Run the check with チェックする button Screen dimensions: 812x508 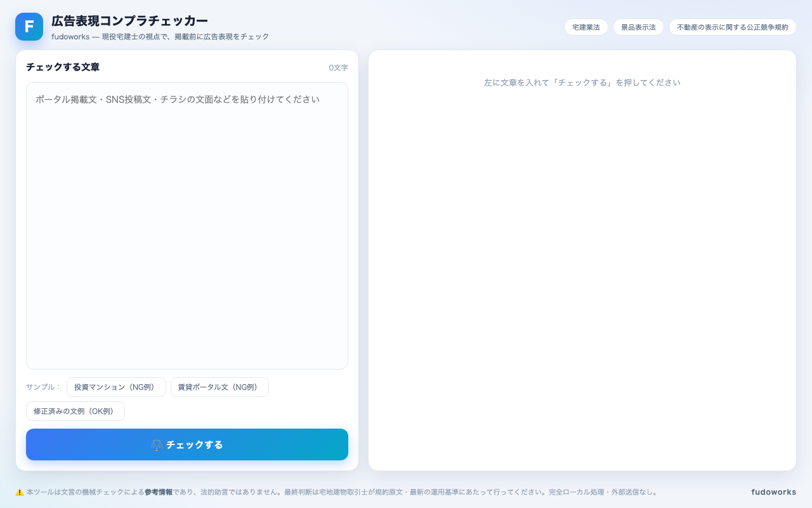click(x=187, y=444)
